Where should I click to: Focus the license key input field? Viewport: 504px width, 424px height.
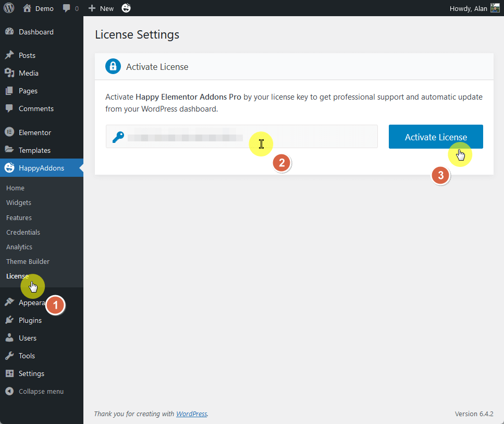point(242,137)
